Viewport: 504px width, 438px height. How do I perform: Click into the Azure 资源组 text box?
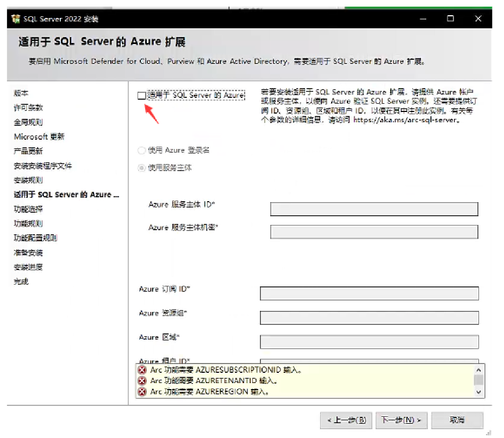[369, 318]
